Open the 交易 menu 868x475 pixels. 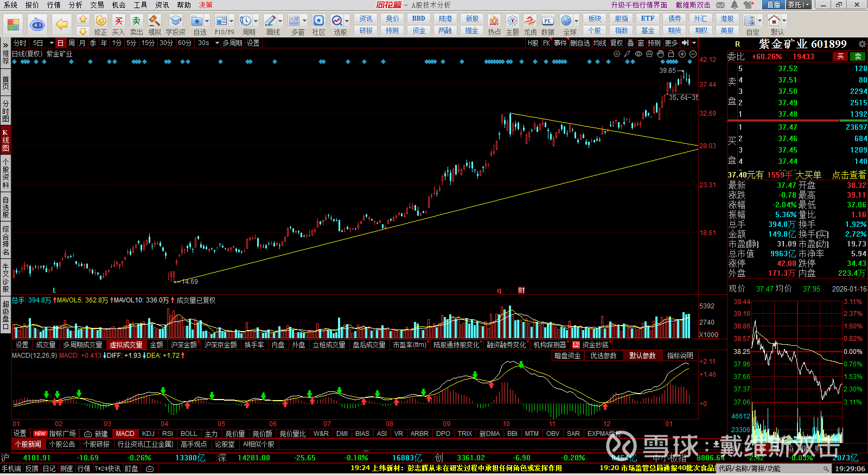point(97,5)
